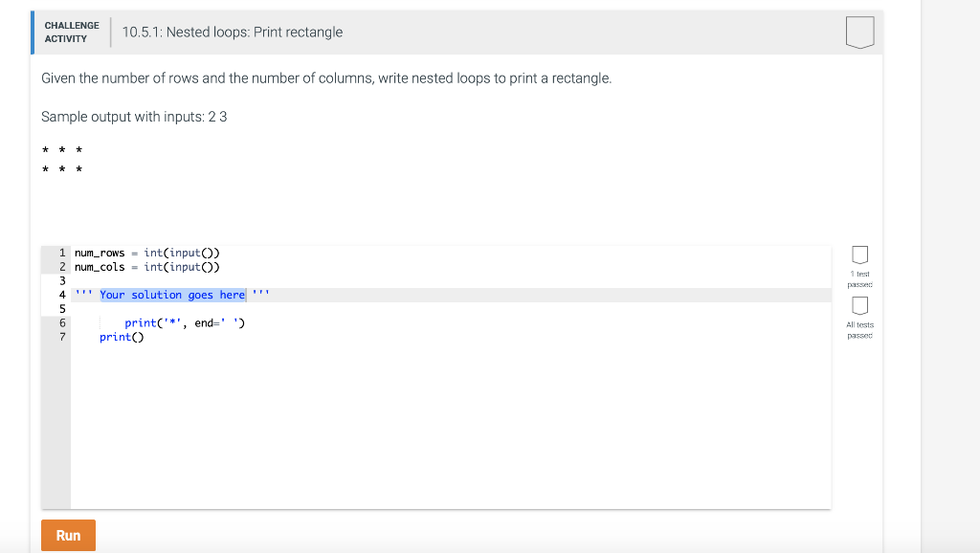The image size is (980, 553).
Task: Click the challenge completion badge icon in header
Action: tap(859, 32)
